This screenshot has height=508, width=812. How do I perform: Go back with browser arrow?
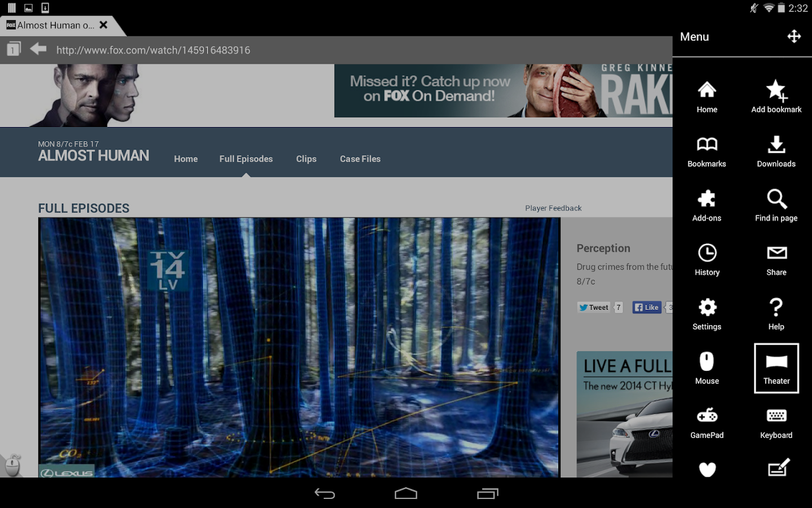click(x=38, y=49)
